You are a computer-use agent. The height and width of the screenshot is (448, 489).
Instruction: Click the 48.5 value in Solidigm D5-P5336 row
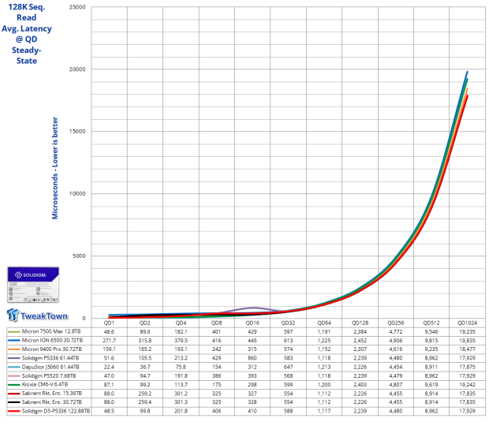(x=109, y=411)
